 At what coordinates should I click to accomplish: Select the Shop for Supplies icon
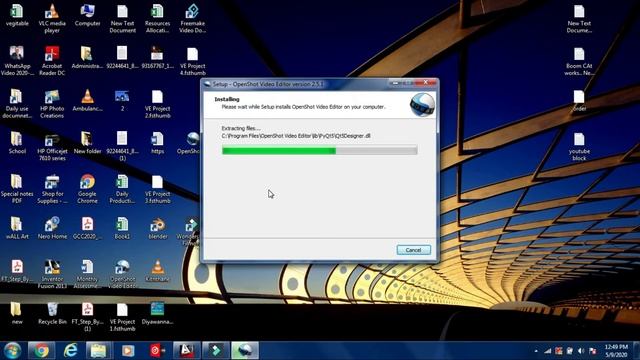52,189
